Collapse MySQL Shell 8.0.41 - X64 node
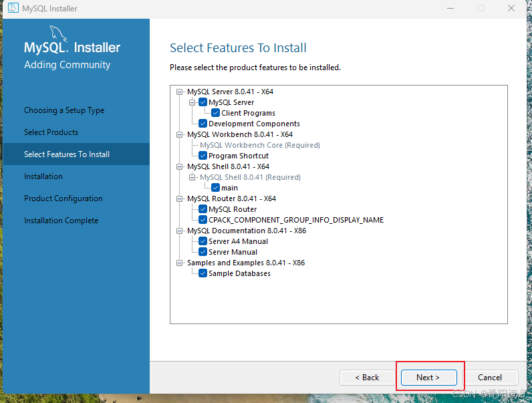532x403 pixels. 179,166
